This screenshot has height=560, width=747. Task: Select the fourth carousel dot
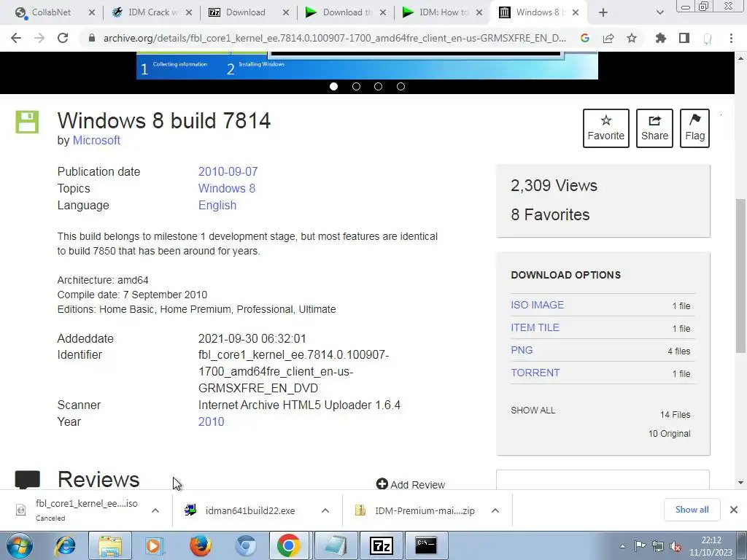pos(400,86)
